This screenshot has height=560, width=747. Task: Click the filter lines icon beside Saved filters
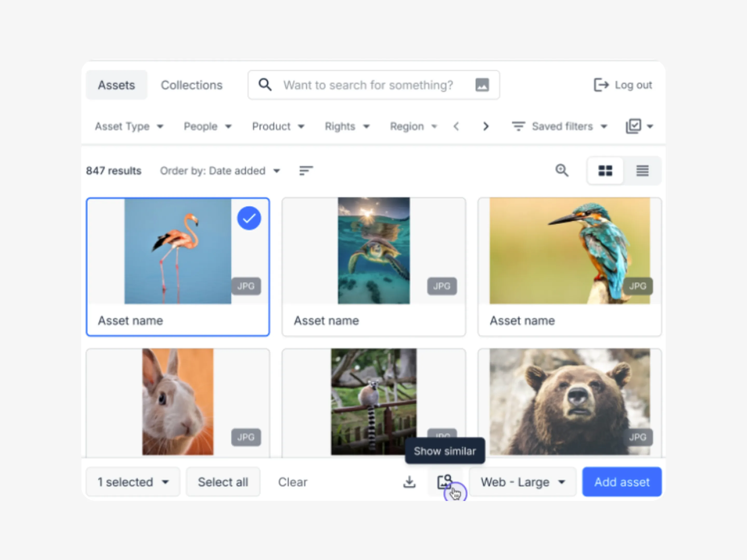[518, 126]
